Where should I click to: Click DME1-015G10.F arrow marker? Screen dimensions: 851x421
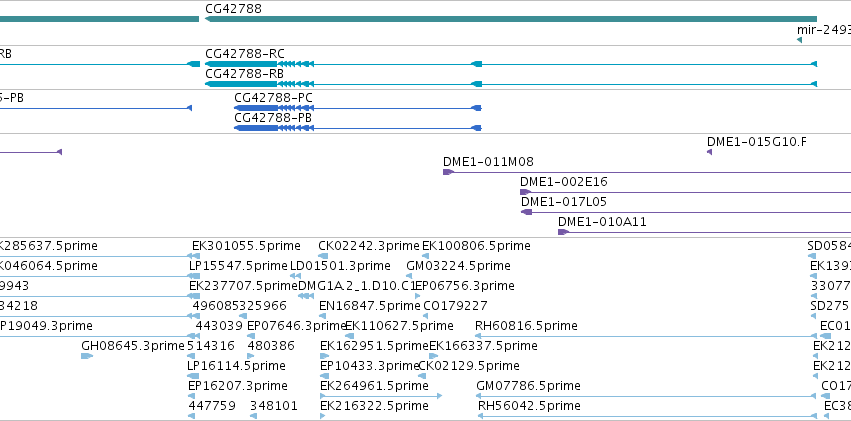click(709, 152)
